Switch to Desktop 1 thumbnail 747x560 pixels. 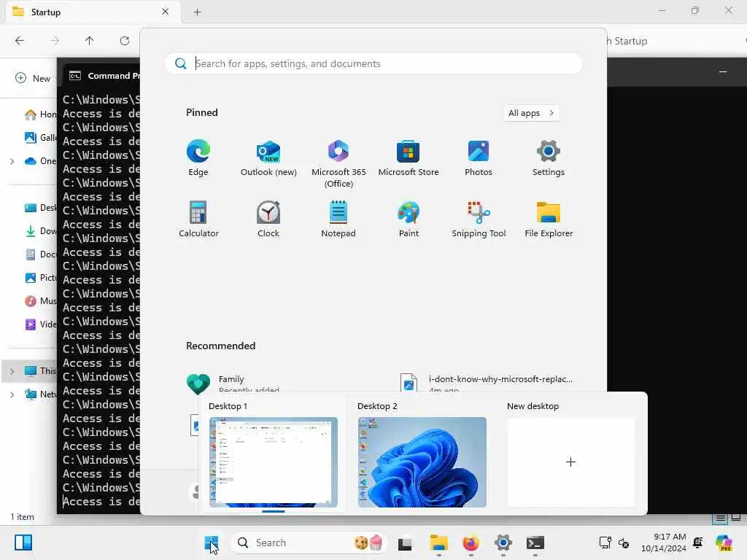coord(274,462)
